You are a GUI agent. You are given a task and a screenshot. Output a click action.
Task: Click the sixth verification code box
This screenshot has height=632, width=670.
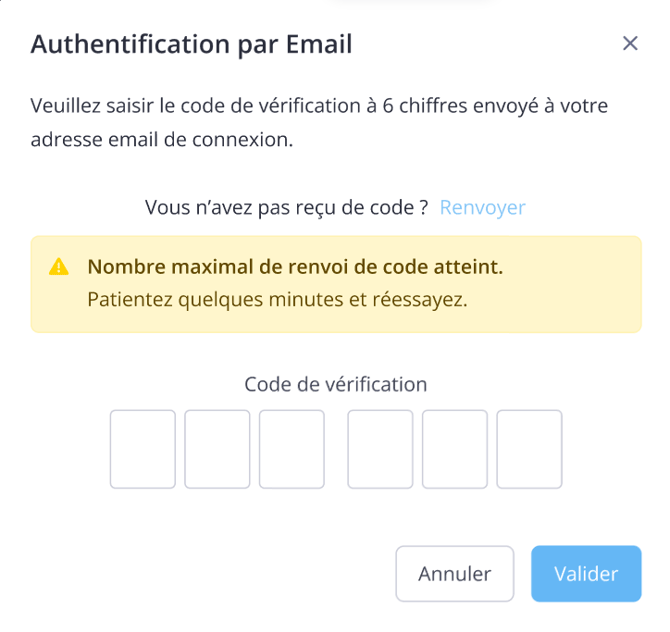[529, 449]
